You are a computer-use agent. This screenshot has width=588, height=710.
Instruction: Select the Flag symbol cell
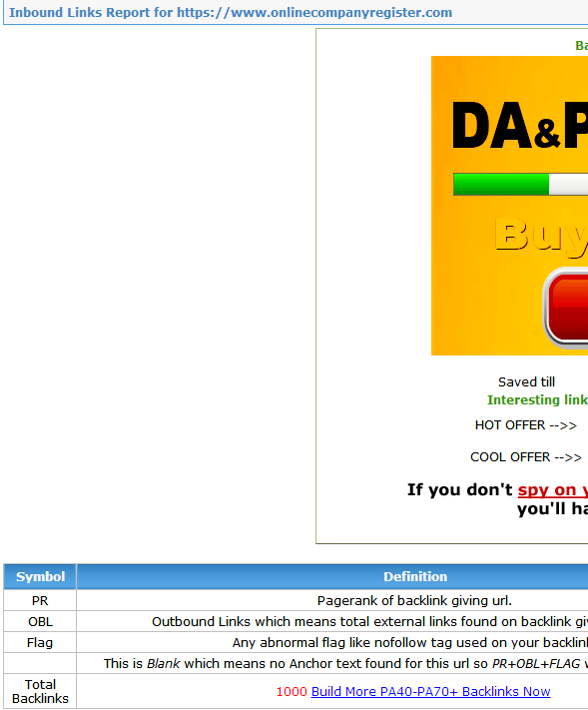coord(40,642)
